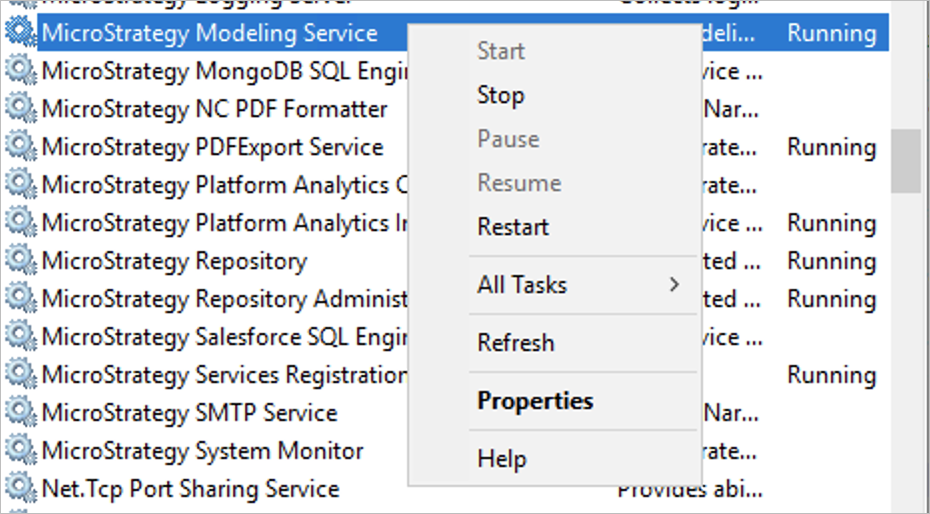Click gear icon for Salesforce SQL Engine service
The height and width of the screenshot is (514, 930).
click(x=20, y=337)
